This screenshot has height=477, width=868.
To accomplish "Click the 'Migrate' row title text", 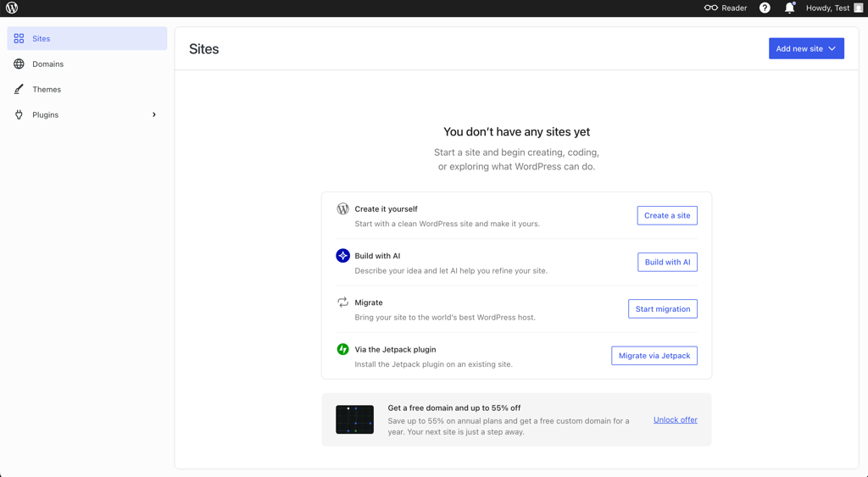I will pos(369,302).
